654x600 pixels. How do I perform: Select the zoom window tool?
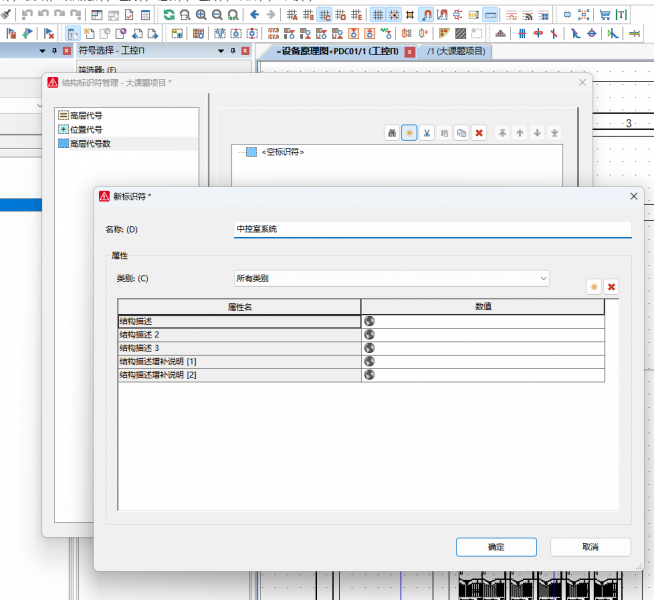[185, 15]
